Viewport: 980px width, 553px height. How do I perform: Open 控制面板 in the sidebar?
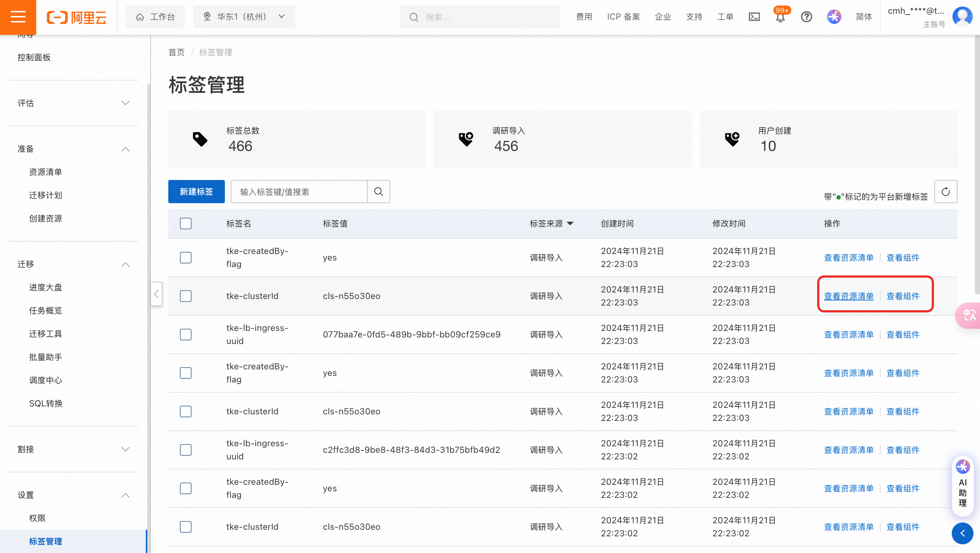click(x=34, y=57)
